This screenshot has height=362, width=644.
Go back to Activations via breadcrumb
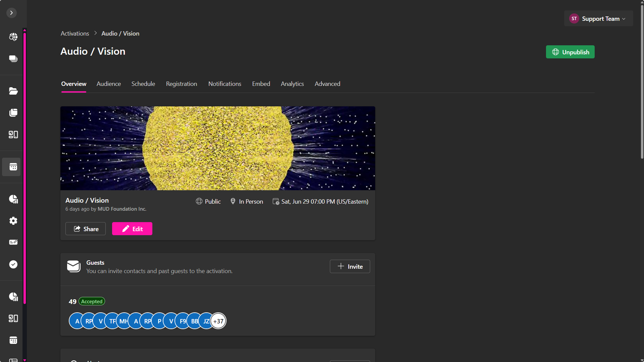[75, 34]
